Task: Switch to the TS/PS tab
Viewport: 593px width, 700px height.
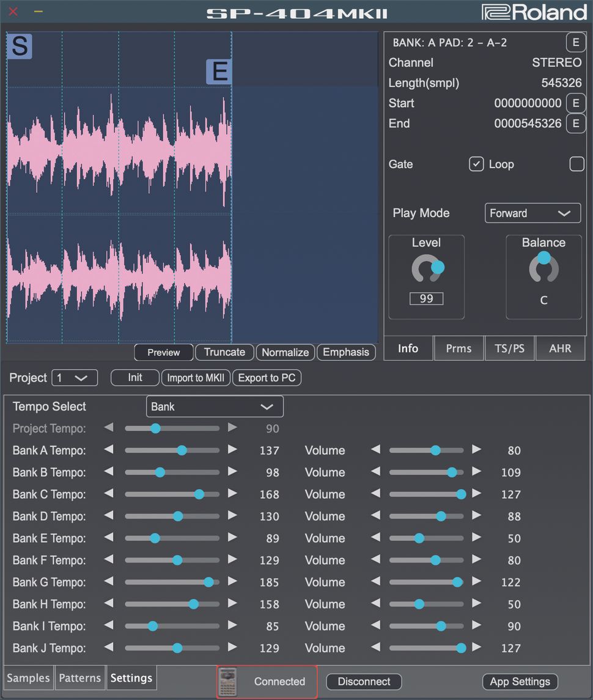Action: click(509, 348)
